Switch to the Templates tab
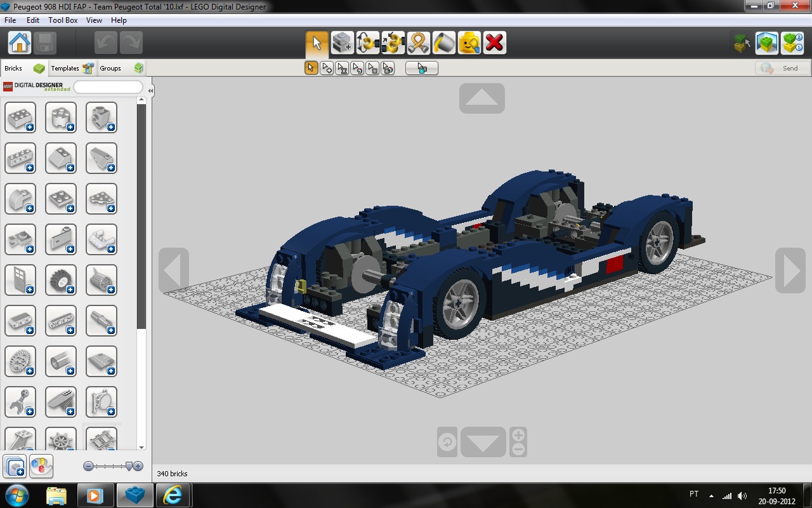The width and height of the screenshot is (812, 508). (71, 68)
